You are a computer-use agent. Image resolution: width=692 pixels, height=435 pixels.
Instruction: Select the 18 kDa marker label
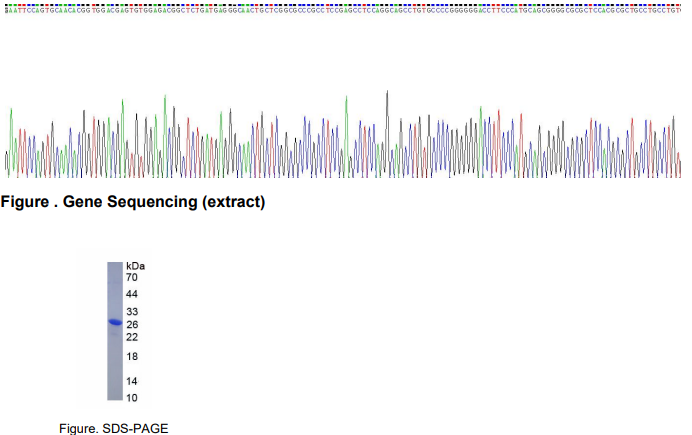tap(132, 356)
